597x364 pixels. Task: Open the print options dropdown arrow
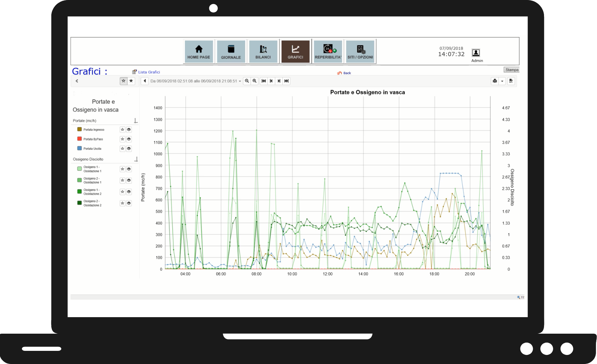coord(502,81)
